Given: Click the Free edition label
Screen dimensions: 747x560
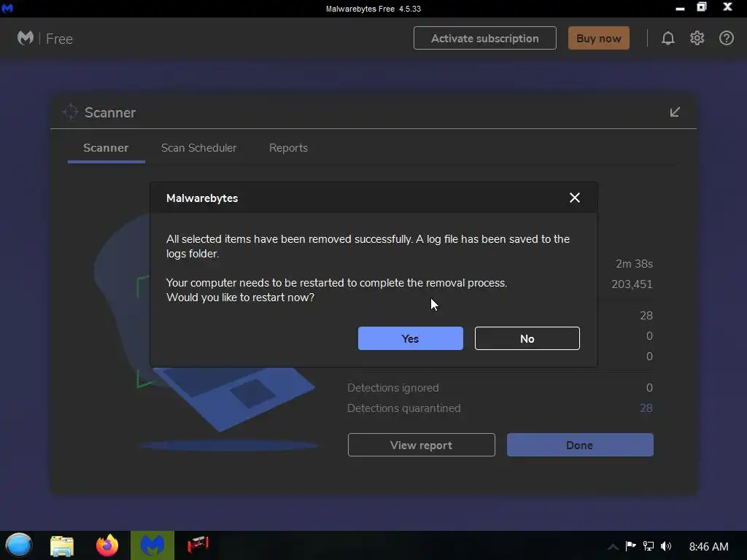Looking at the screenshot, I should coord(60,39).
